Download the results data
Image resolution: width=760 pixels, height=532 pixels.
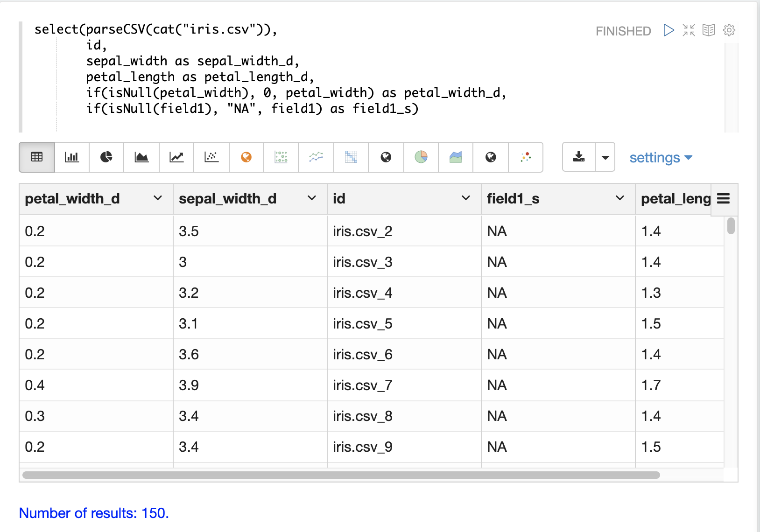(579, 157)
